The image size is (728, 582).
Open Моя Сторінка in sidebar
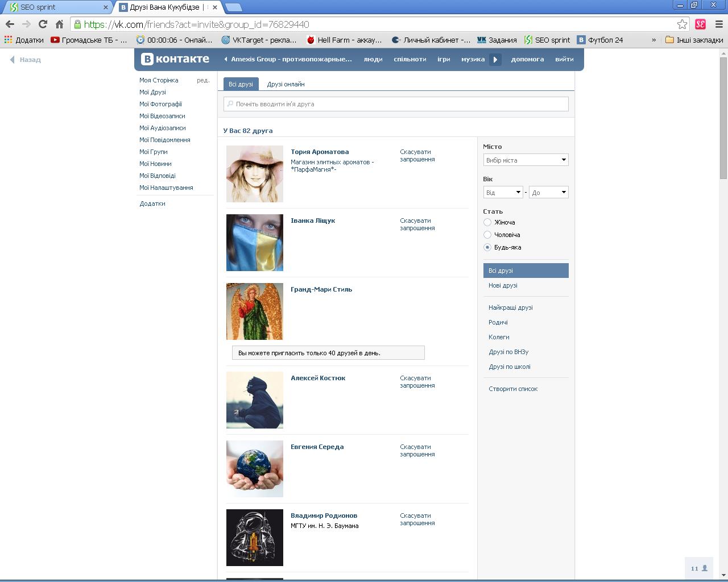pyautogui.click(x=159, y=80)
